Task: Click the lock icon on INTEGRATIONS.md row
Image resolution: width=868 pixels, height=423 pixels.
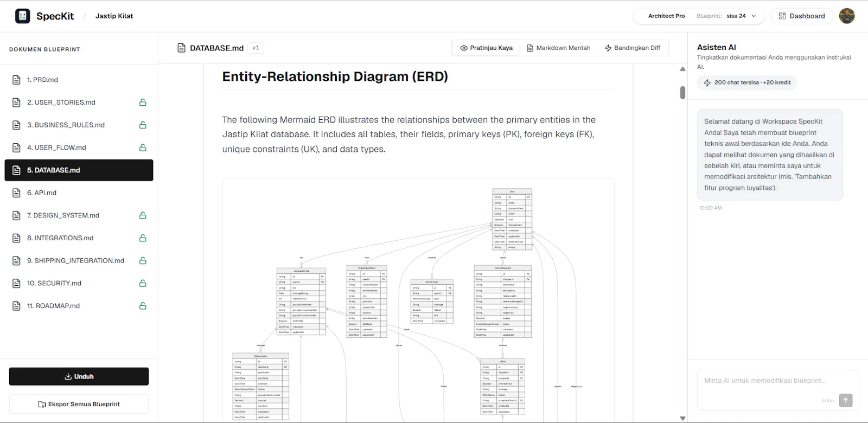Action: point(143,238)
